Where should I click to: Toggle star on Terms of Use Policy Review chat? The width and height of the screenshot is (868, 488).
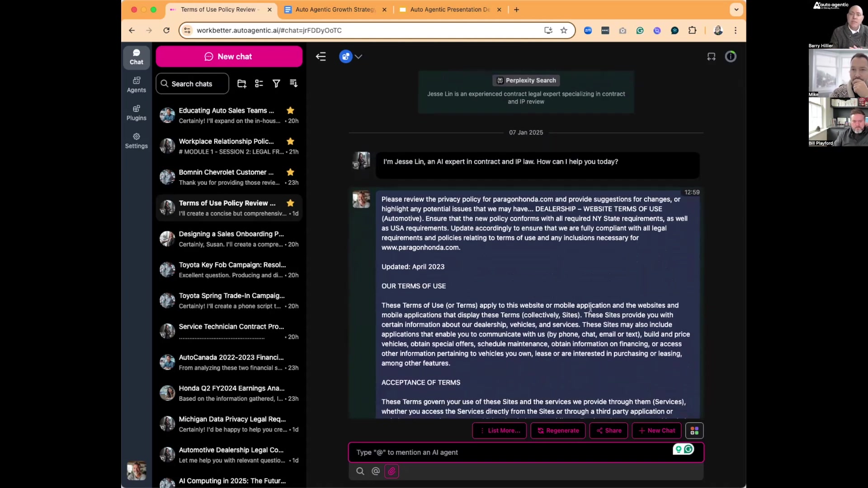coord(290,203)
